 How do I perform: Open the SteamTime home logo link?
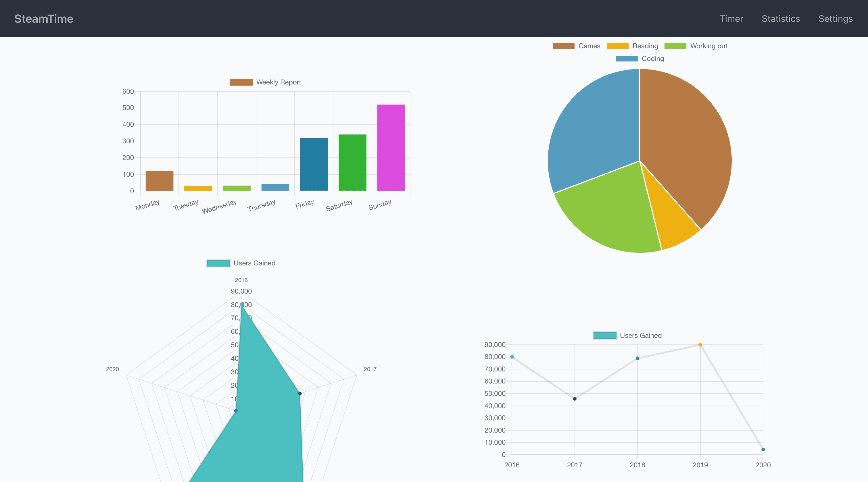click(44, 18)
